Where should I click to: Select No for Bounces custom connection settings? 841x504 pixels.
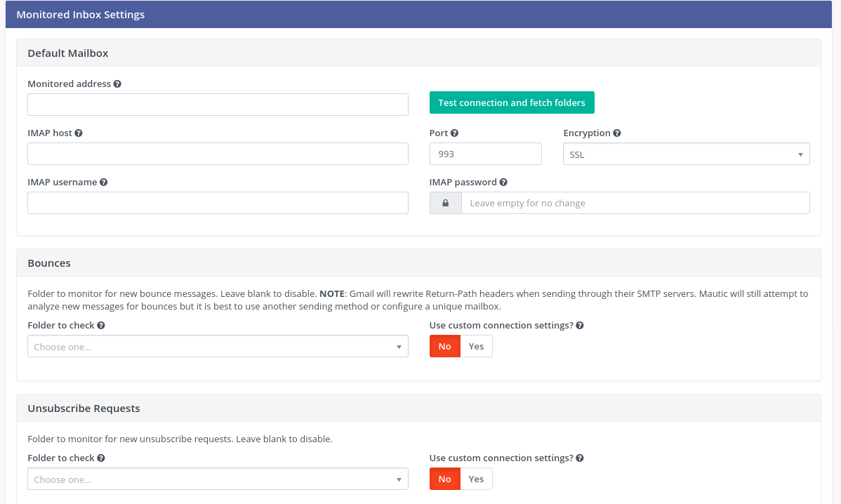[444, 346]
